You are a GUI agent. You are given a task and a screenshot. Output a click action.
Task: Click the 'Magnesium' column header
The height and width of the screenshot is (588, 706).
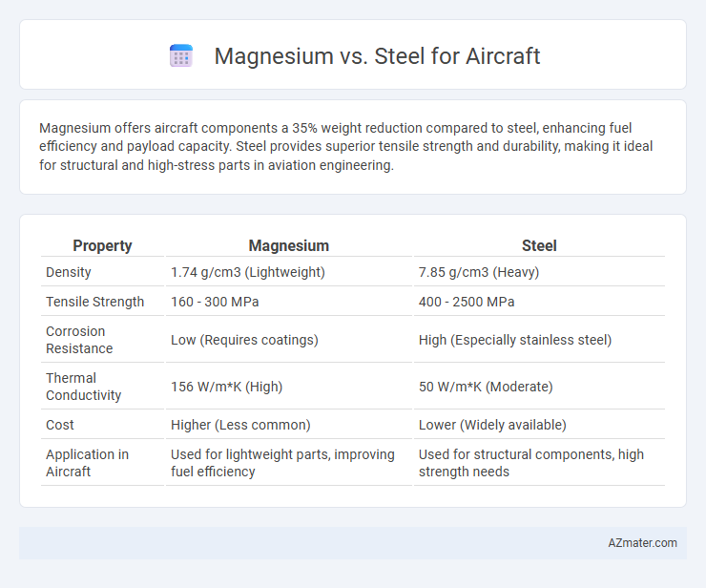tap(289, 245)
